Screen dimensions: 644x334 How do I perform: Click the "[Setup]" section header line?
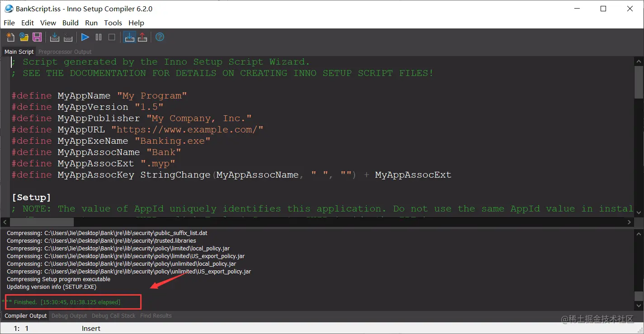[31, 198]
